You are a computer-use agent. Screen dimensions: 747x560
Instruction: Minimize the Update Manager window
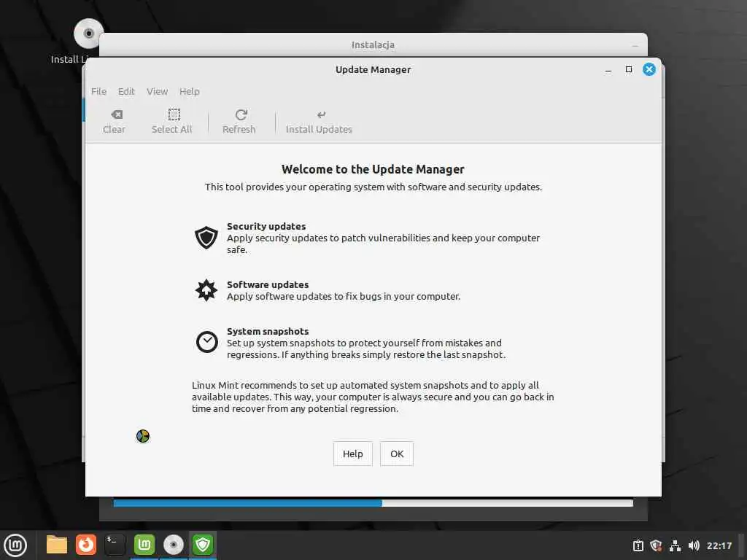click(x=608, y=70)
